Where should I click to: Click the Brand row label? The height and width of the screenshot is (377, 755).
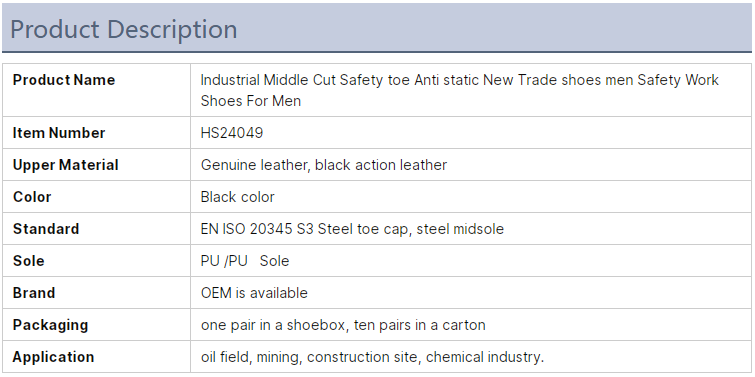tap(34, 293)
